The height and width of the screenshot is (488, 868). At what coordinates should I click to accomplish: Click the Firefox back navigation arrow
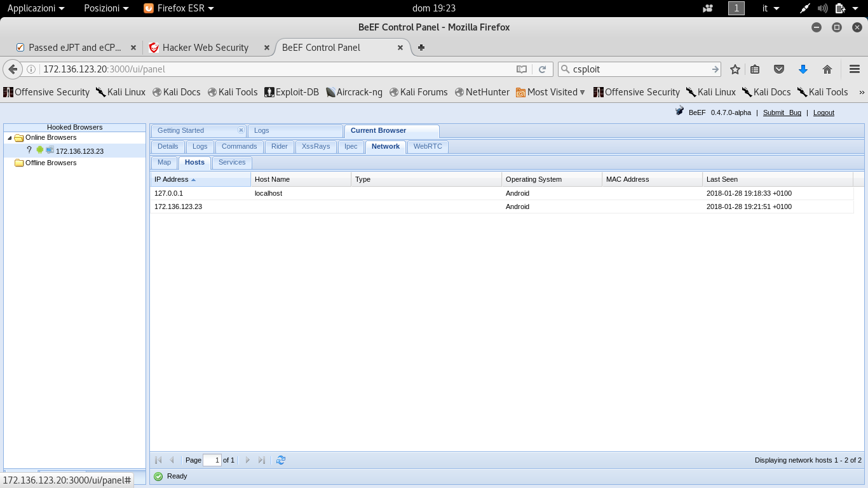[x=12, y=69]
